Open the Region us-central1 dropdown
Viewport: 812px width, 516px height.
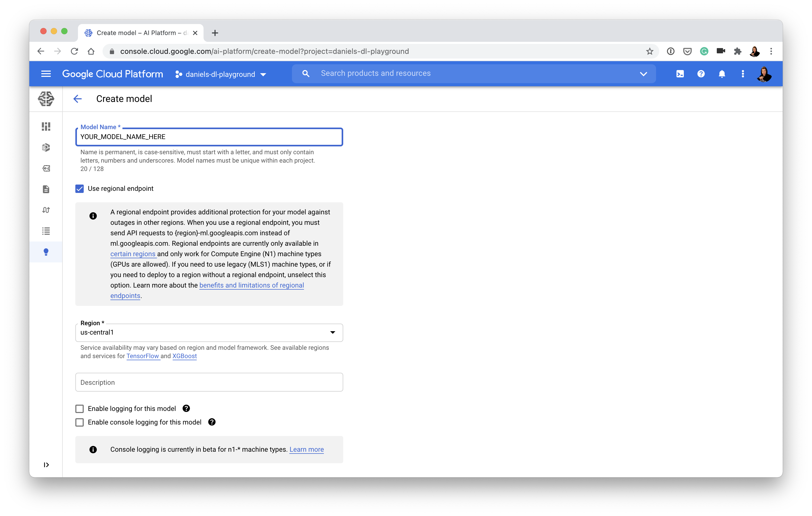point(209,332)
